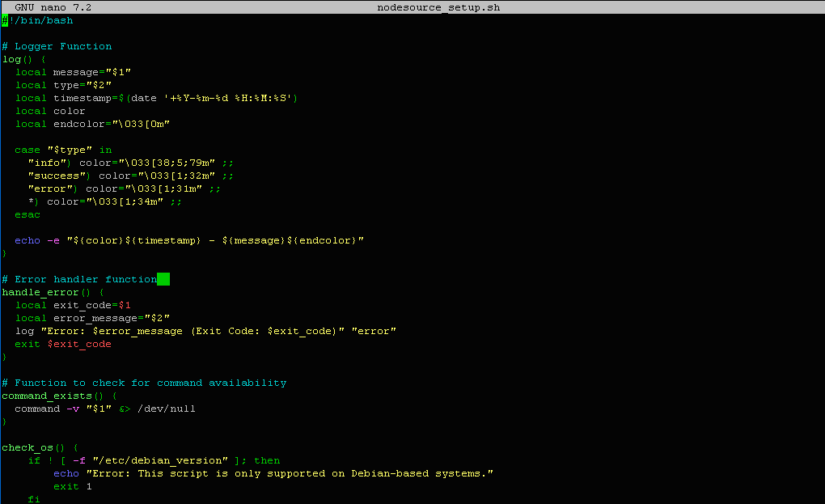Click the local message="$1" line

tap(73, 72)
